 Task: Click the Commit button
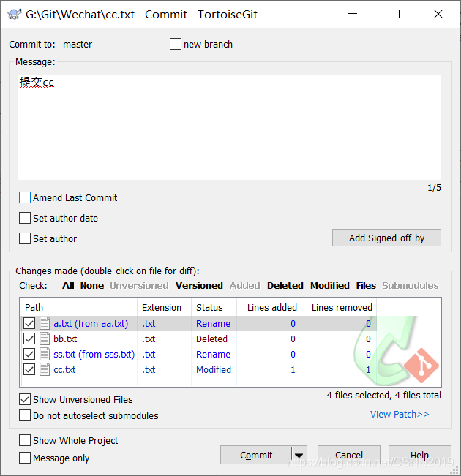click(x=256, y=455)
